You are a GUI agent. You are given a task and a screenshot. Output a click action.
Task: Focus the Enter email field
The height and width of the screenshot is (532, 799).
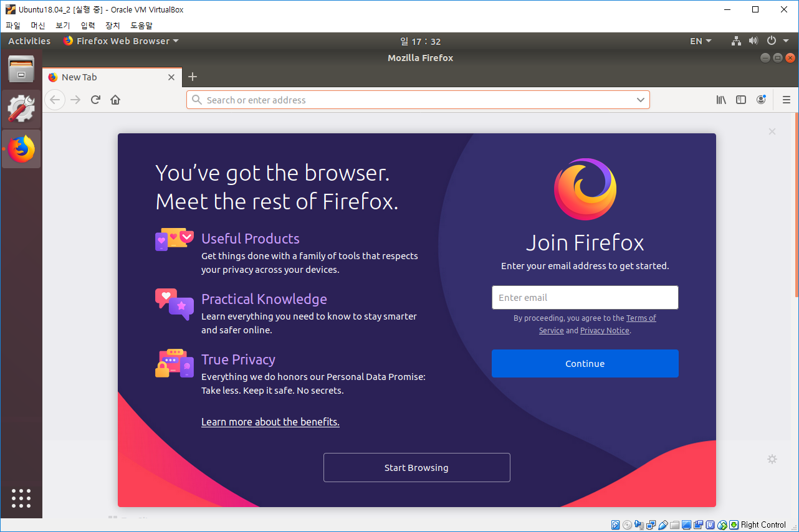point(585,297)
